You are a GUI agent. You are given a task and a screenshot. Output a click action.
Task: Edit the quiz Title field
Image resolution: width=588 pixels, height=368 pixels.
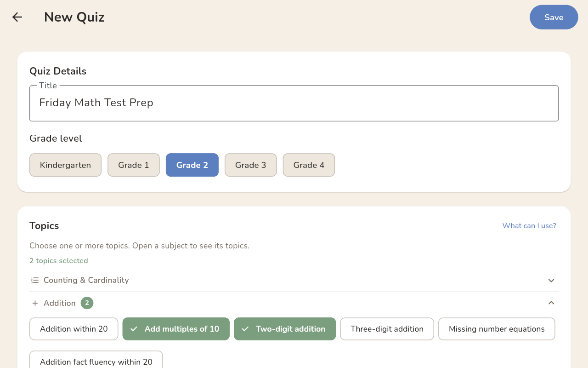pos(294,103)
